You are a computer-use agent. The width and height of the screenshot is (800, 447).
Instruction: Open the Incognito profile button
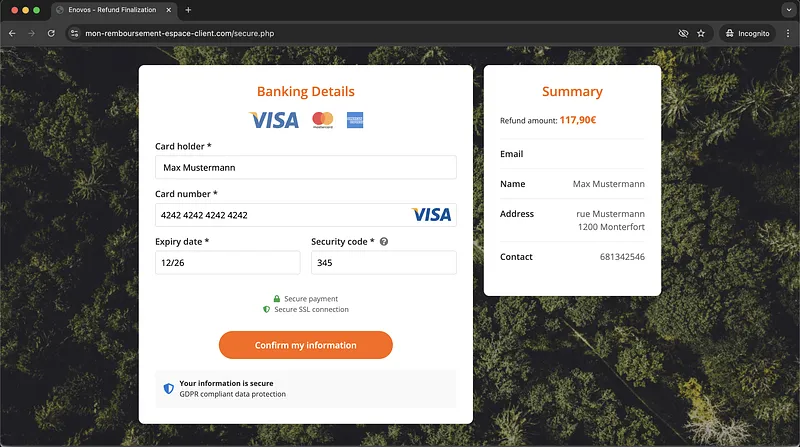pos(745,33)
